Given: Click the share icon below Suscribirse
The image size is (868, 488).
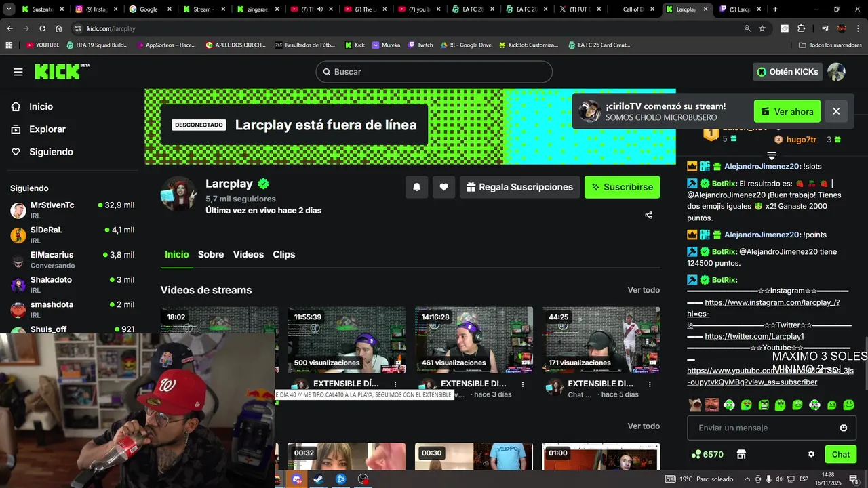Looking at the screenshot, I should [x=649, y=215].
